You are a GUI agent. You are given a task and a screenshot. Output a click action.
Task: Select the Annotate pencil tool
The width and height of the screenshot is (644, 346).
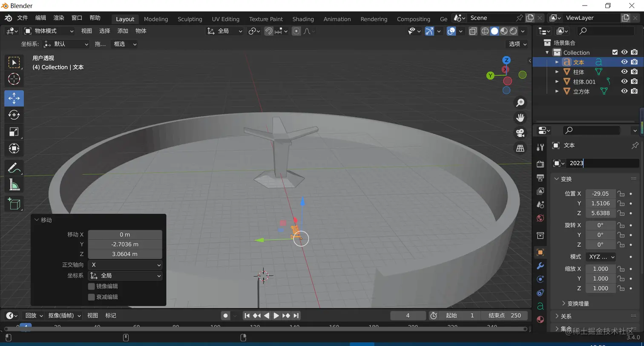[14, 168]
